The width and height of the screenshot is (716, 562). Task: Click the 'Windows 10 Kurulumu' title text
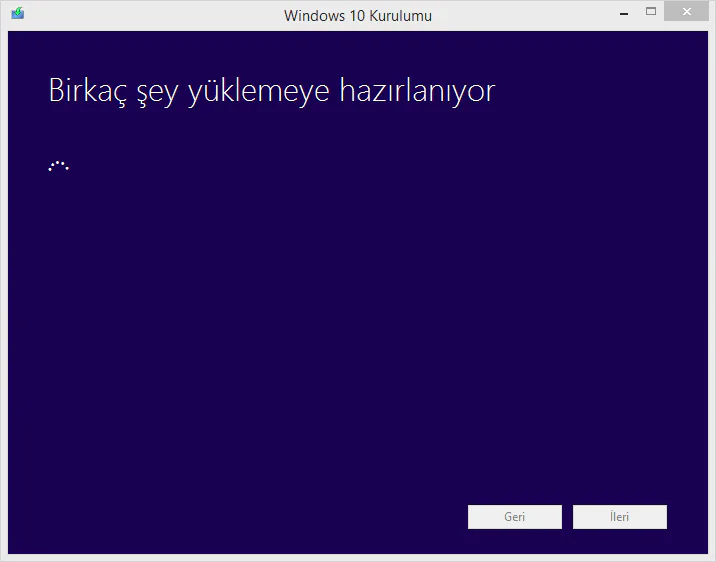(358, 16)
